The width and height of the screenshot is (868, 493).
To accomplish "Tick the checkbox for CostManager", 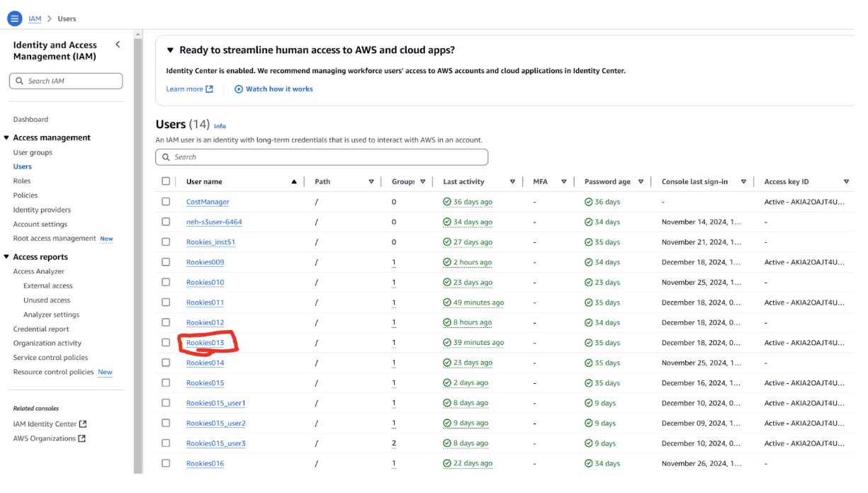I will [x=166, y=202].
